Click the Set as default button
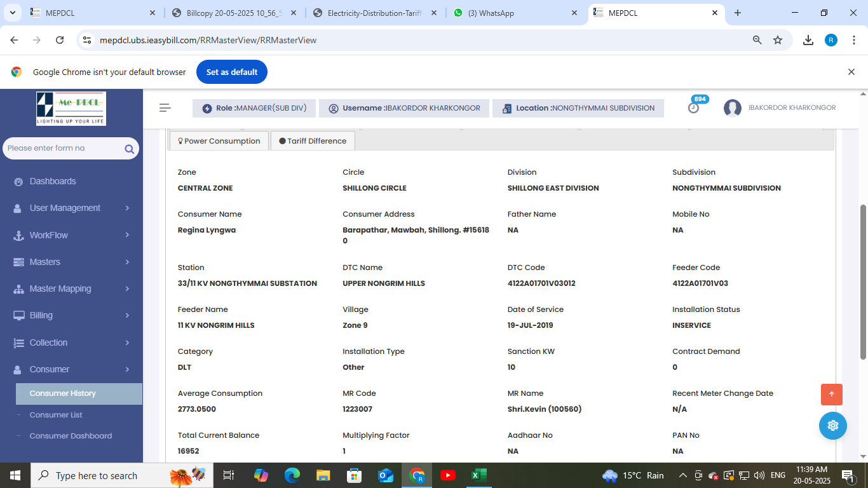868x488 pixels. tap(232, 72)
